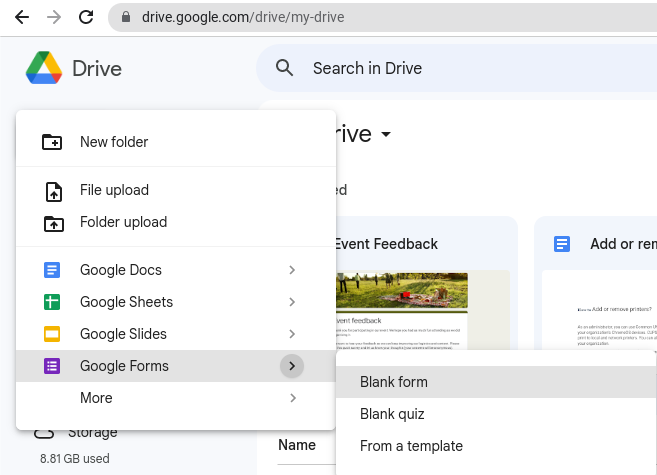
Task: Click the Docs icon on Add or remove card
Action: coord(562,244)
